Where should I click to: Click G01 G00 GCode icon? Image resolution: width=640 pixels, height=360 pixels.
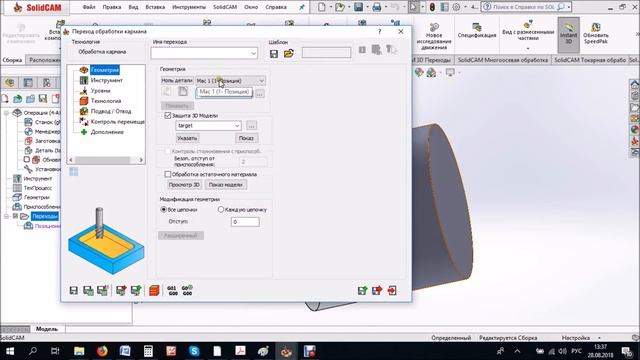[172, 290]
